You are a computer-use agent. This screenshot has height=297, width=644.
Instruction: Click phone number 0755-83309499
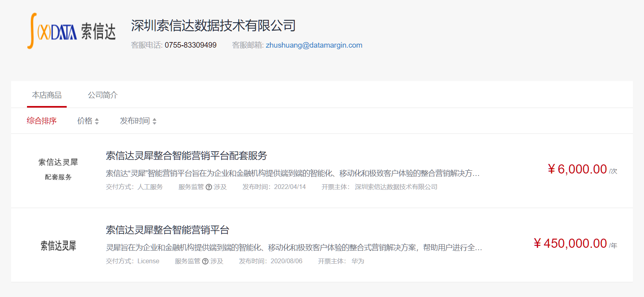pos(191,45)
